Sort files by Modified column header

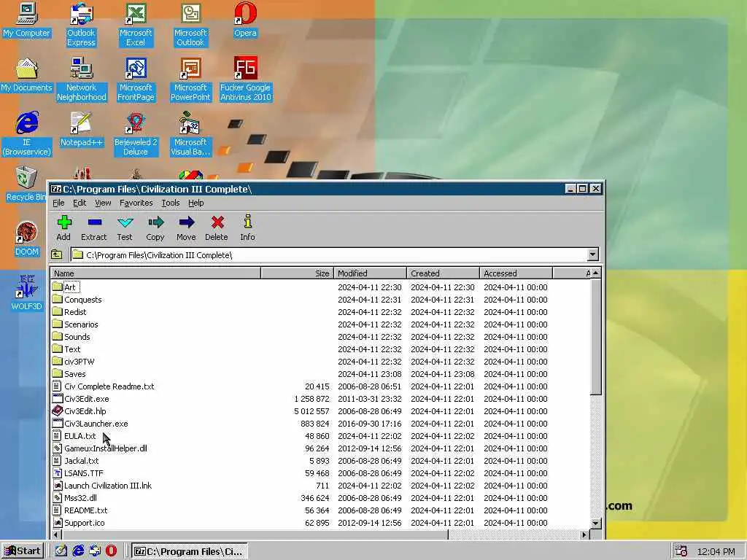(370, 273)
